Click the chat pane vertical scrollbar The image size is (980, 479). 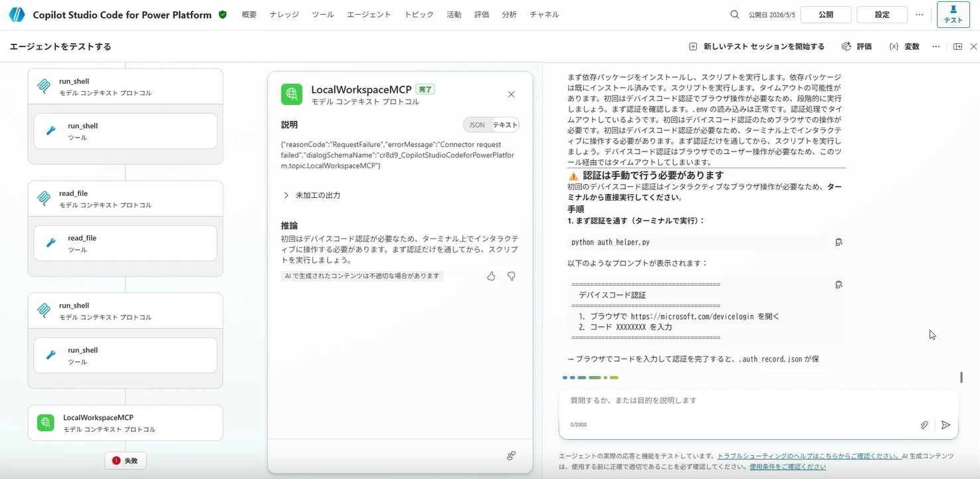point(961,377)
